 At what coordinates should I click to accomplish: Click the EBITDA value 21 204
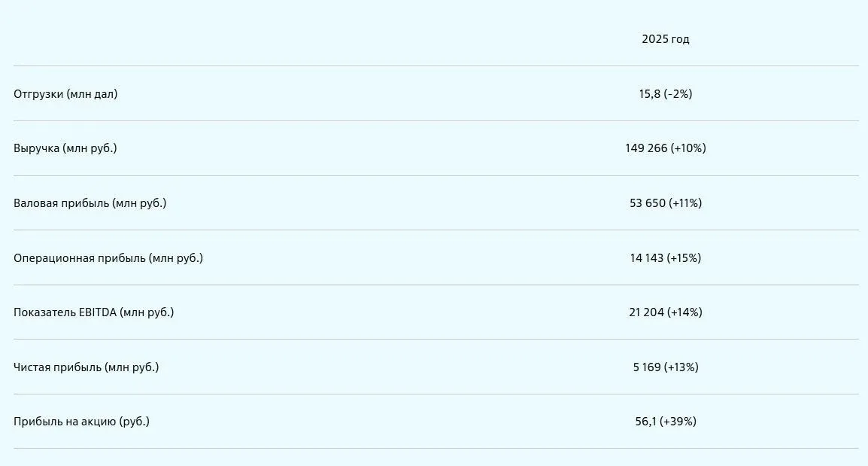647,312
